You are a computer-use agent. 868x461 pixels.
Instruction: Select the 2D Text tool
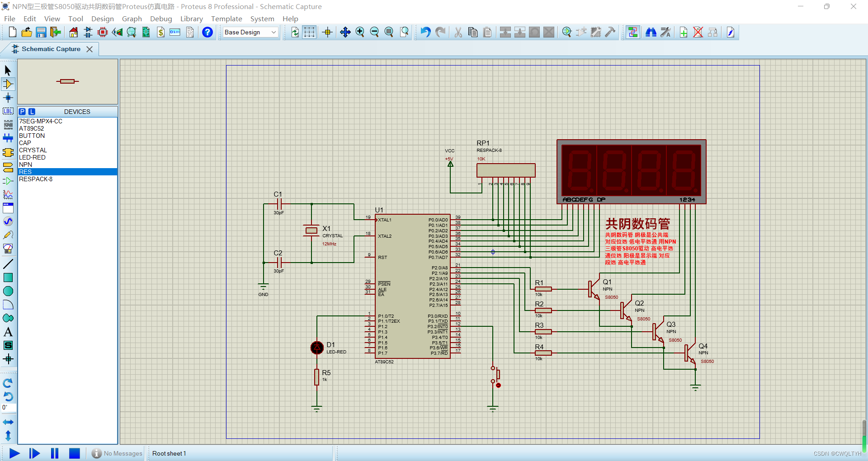[x=8, y=332]
